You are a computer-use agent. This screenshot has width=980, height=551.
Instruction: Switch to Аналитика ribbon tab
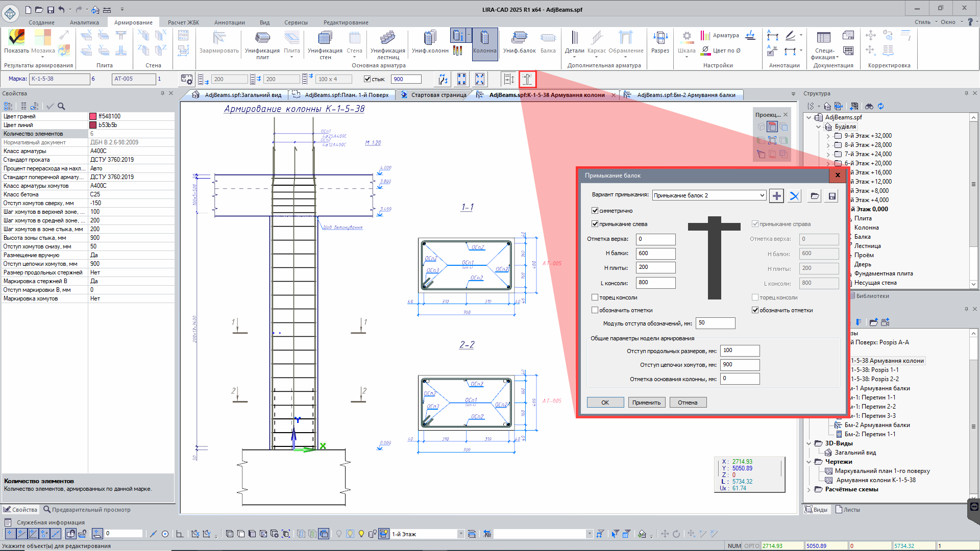84,22
